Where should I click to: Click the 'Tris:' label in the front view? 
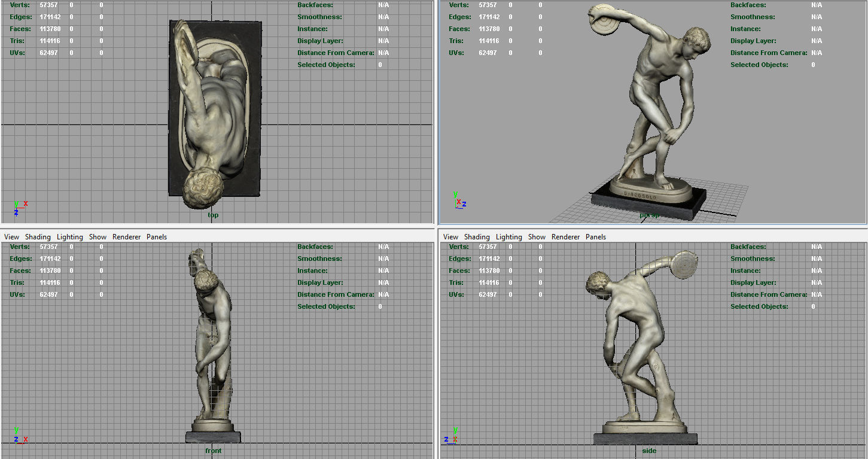pos(17,282)
